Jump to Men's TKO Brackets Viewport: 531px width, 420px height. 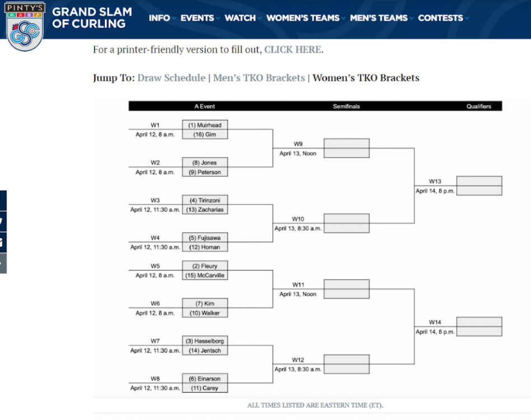point(259,78)
